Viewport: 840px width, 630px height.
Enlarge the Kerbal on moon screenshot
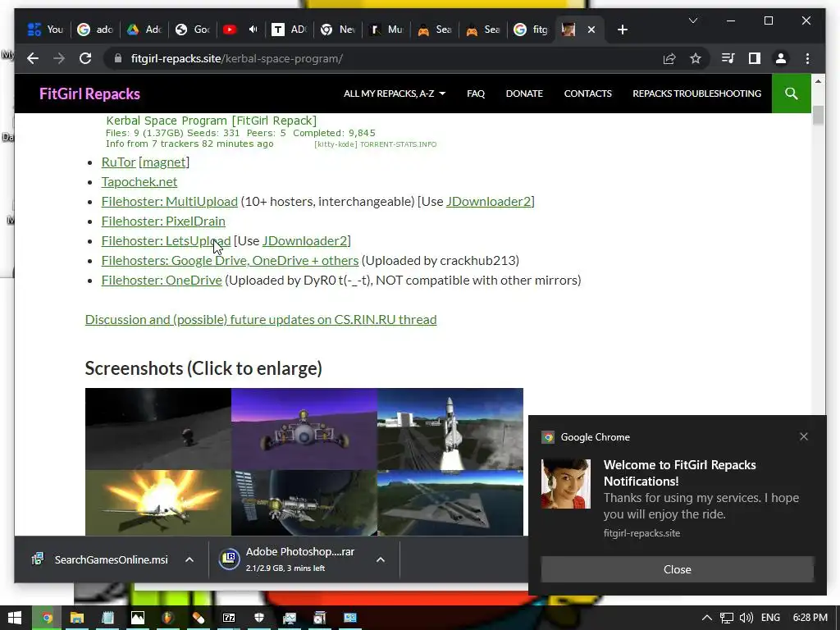[x=158, y=428]
